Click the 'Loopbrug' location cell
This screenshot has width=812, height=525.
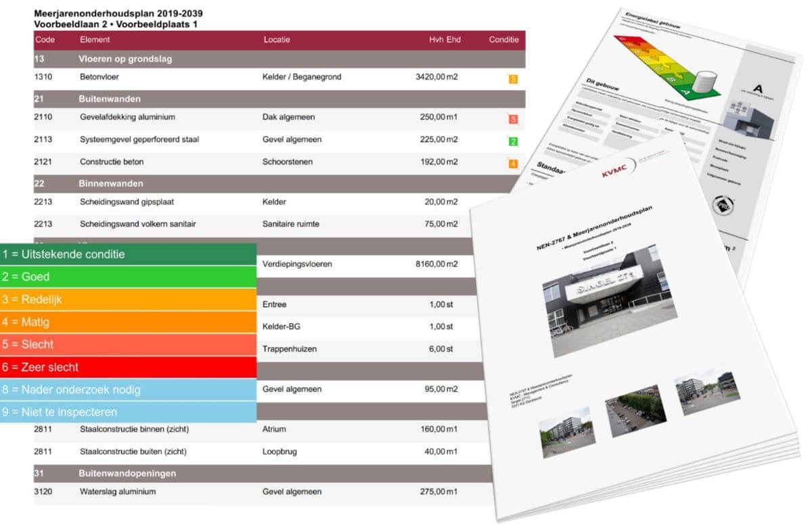click(x=279, y=451)
